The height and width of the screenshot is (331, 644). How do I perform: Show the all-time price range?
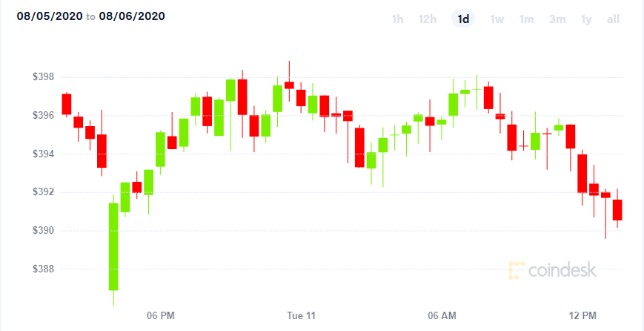point(613,19)
